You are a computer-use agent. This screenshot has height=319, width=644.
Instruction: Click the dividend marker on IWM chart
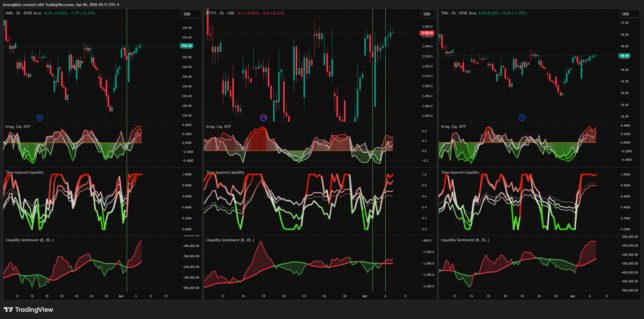tap(40, 118)
